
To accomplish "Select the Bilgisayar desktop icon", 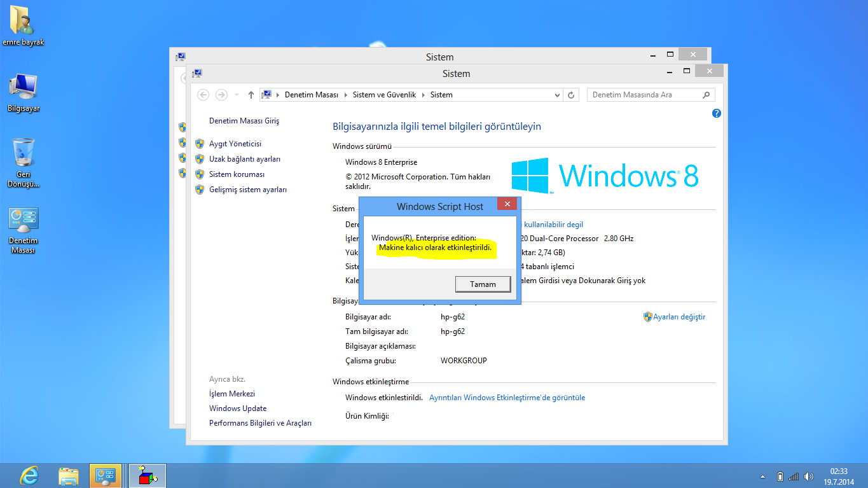I will pos(24,93).
